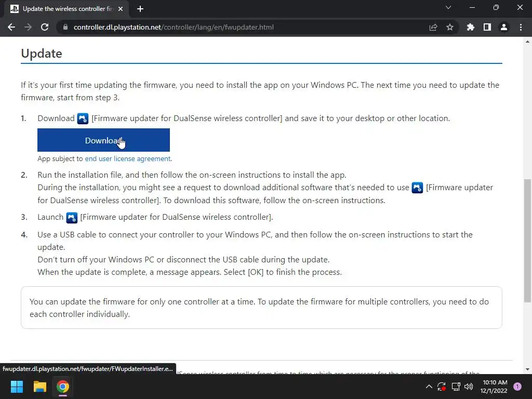Open a new browser tab
532x399 pixels.
(x=140, y=9)
